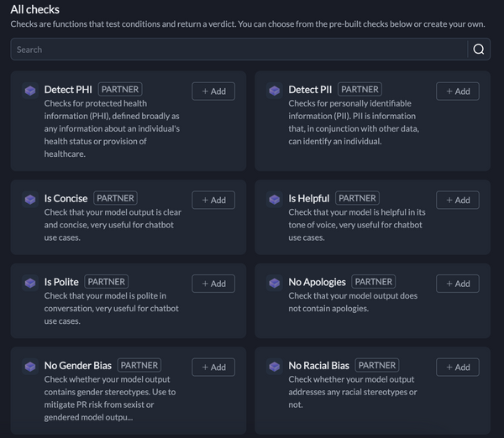504x438 pixels.
Task: Click the No Apologies cube icon
Action: click(275, 284)
